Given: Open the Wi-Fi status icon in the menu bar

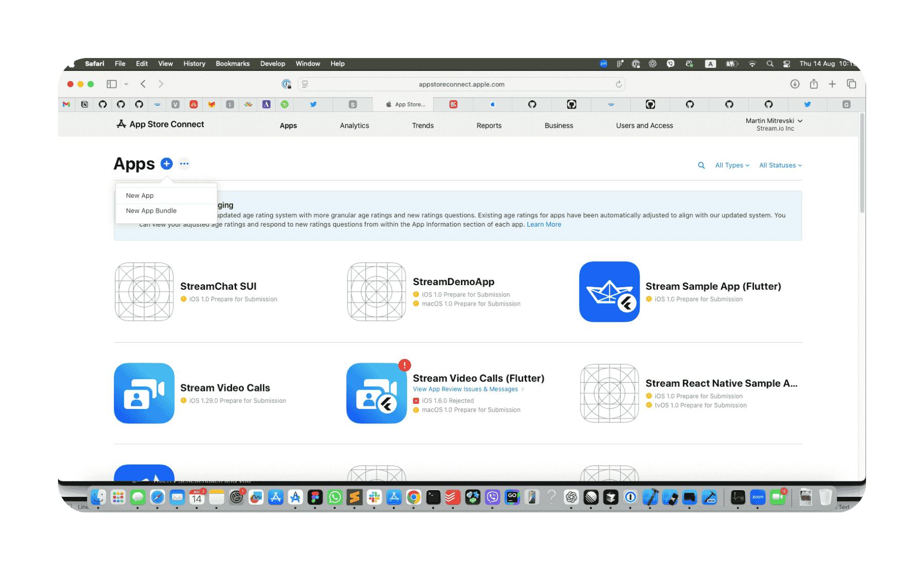Looking at the screenshot, I should 752,64.
